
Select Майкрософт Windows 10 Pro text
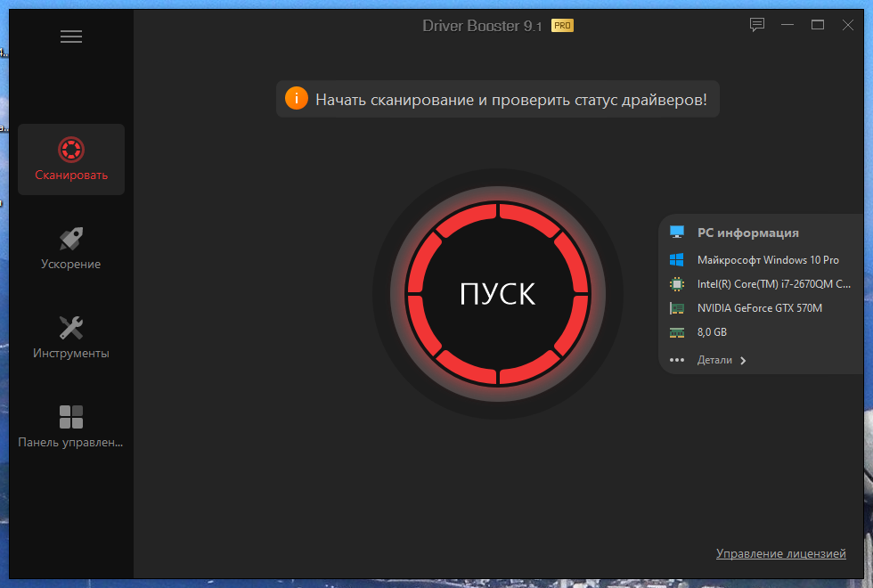(768, 260)
